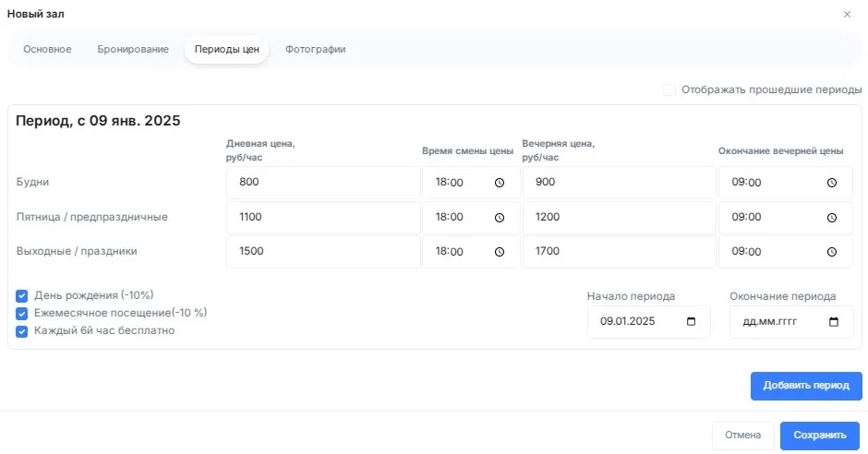Click the Пятница / предпраздничные row label
Viewport: 868px width, 454px height.
pos(92,217)
